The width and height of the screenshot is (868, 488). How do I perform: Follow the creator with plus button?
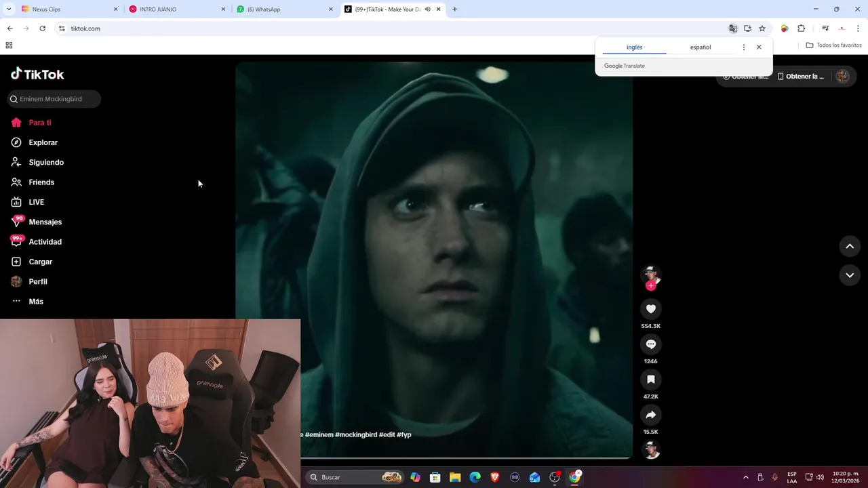tap(651, 286)
